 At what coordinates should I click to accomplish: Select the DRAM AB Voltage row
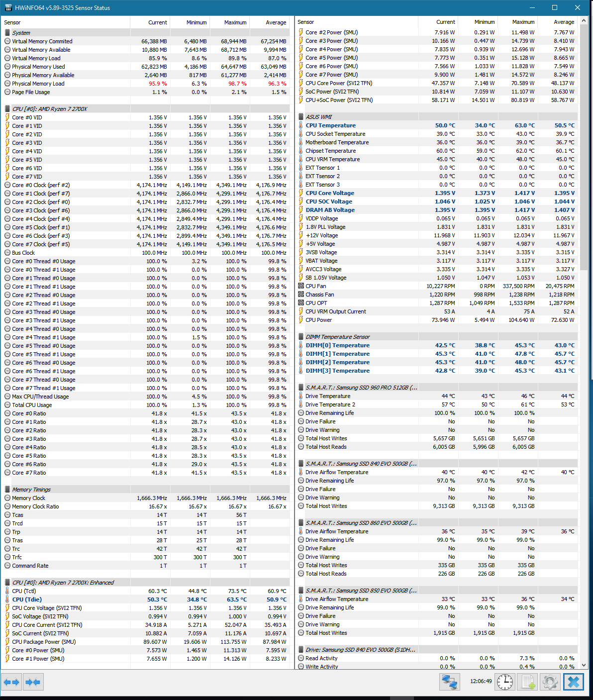pyautogui.click(x=437, y=210)
